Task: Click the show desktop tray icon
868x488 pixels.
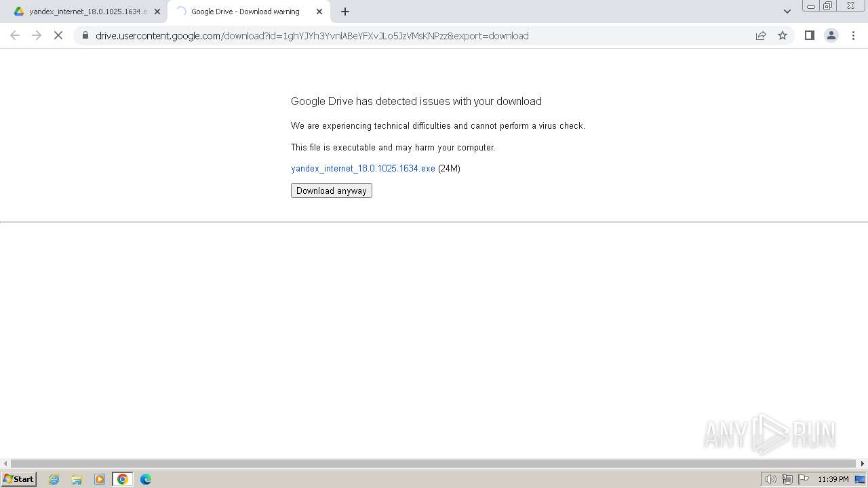Action: [x=860, y=479]
